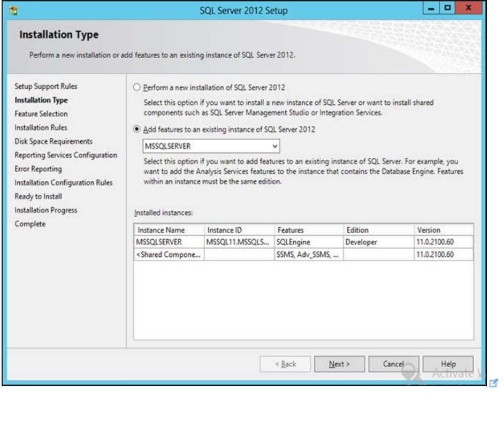Select the Ready to Install step
504x436 pixels.
click(38, 196)
